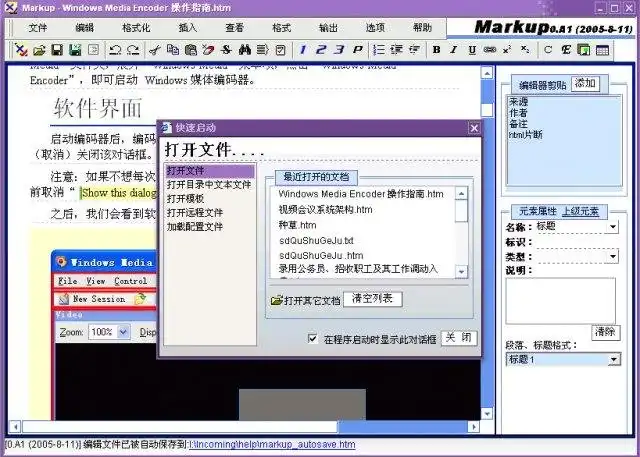Open recent file sdQuShuGeJu.txt

pyautogui.click(x=316, y=240)
